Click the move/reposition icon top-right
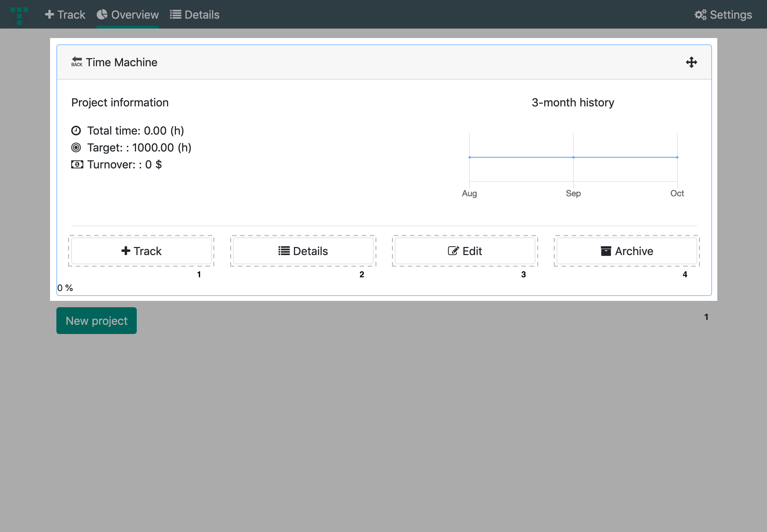Viewport: 767px width, 532px height. pyautogui.click(x=691, y=62)
